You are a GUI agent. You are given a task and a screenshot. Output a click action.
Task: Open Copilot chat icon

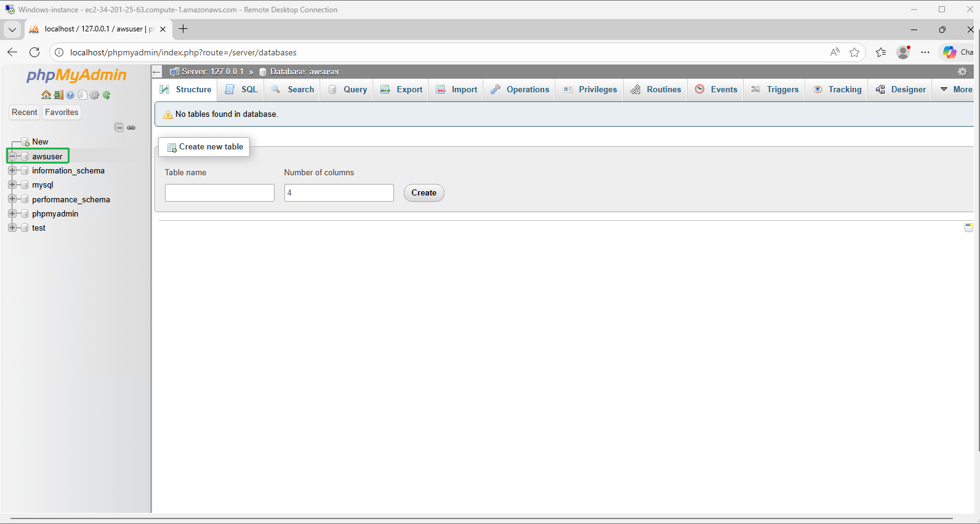[950, 52]
